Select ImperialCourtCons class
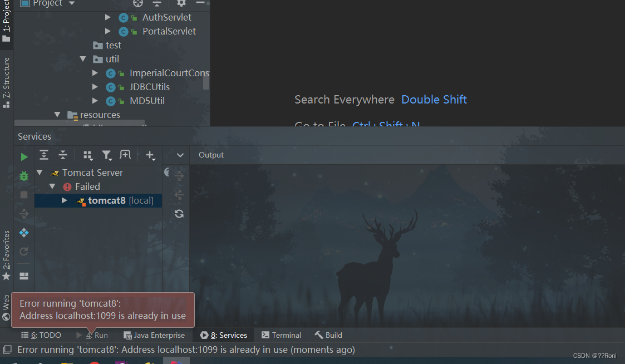This screenshot has width=625, height=364. [x=169, y=73]
